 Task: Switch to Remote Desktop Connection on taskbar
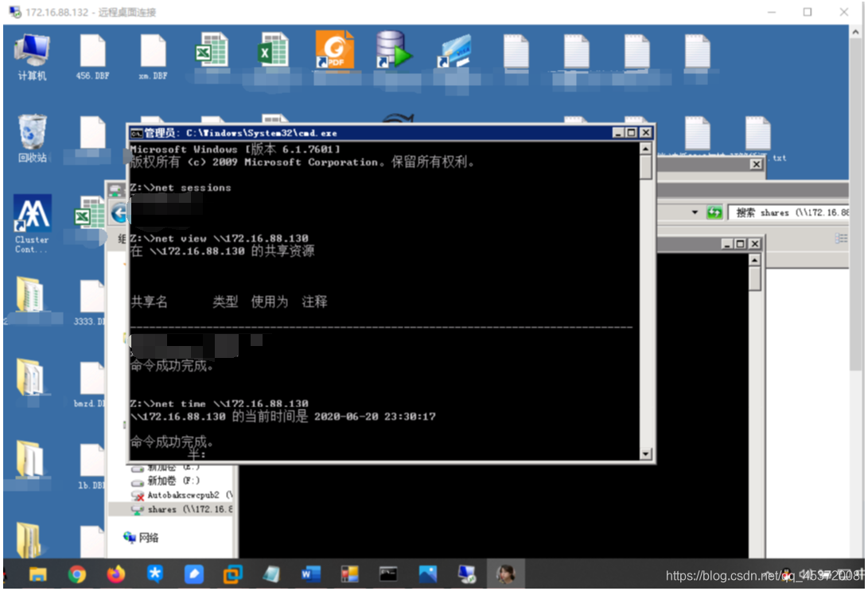click(x=467, y=575)
